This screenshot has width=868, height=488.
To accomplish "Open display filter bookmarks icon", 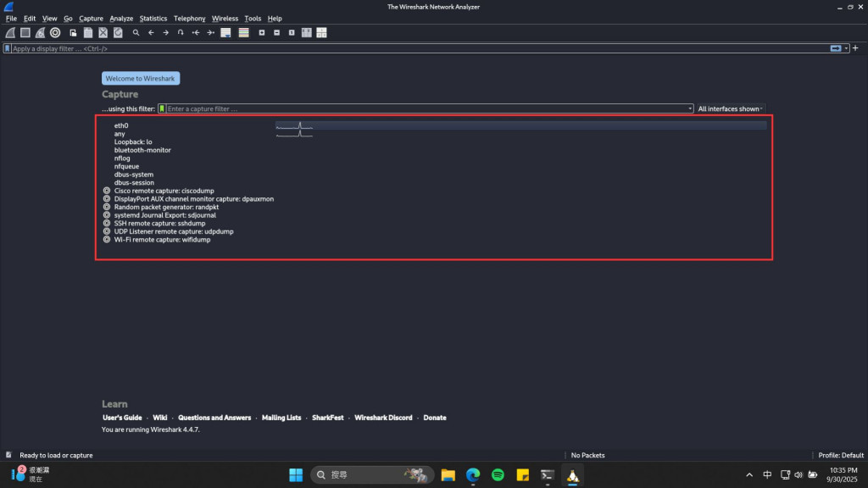I will (7, 48).
